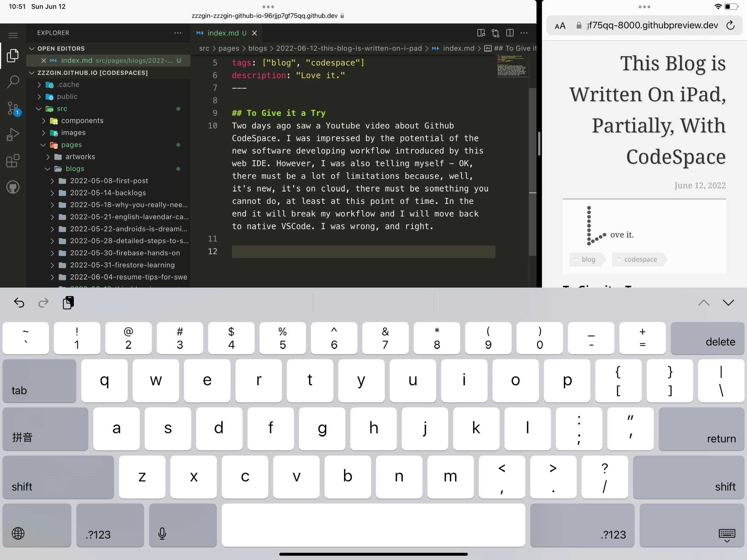Screen dimensions: 747x560
Task: Toggle the right shift key
Action: 689,477
